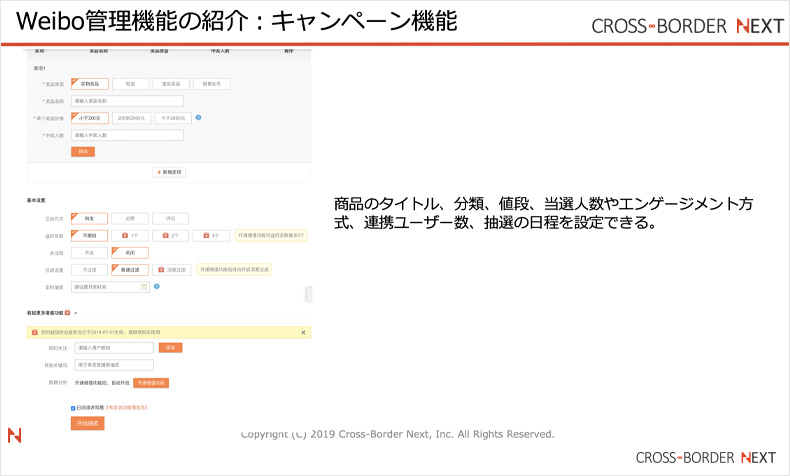Choose 点赞 as interaction method
The height and width of the screenshot is (476, 790).
pos(130,219)
